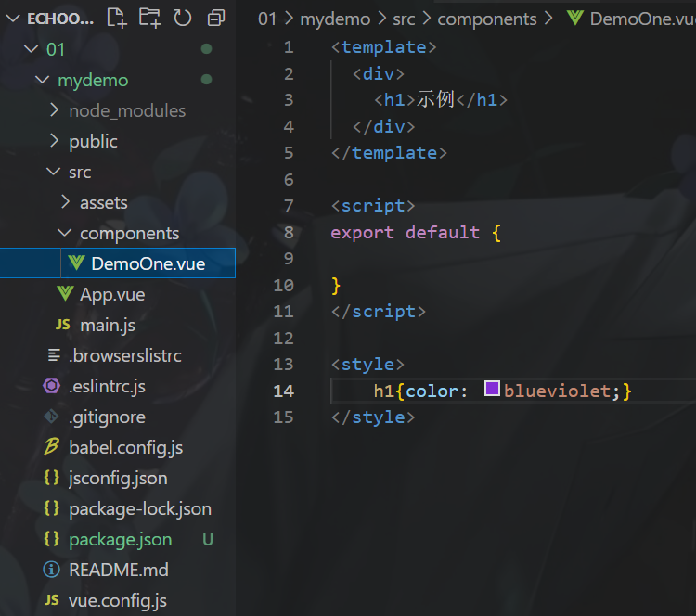Click the Babel icon beside babel.config.js
This screenshot has height=616, width=696.
point(51,447)
